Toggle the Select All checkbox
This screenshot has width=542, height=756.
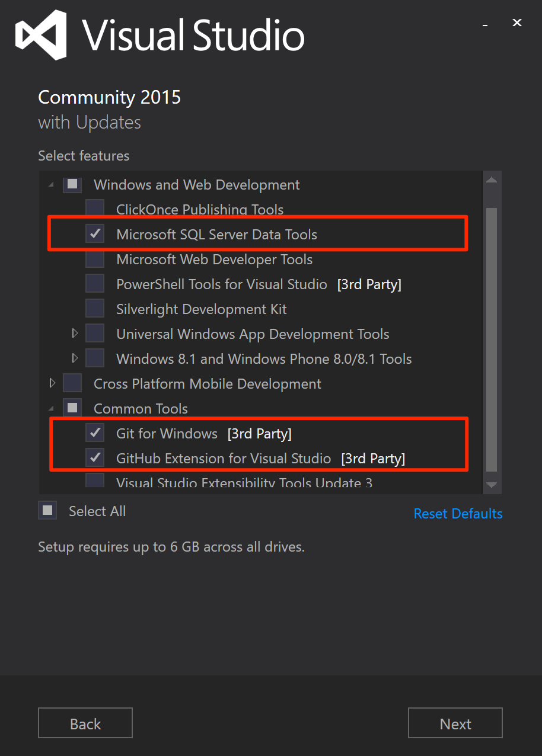point(47,511)
